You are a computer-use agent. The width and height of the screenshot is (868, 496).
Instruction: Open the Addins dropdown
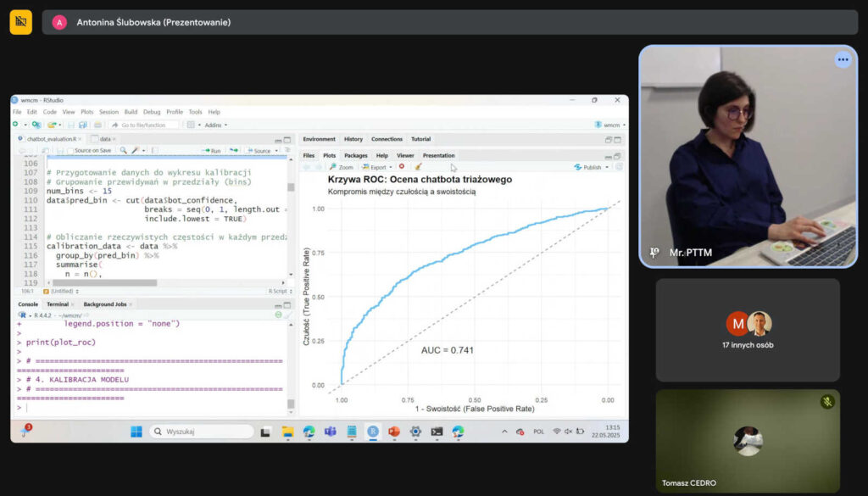[216, 125]
